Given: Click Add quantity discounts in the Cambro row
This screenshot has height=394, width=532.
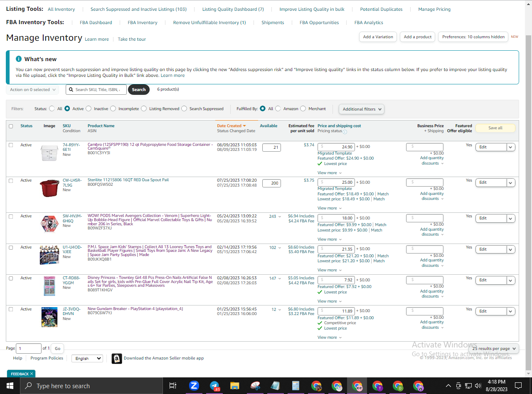Looking at the screenshot, I should [432, 161].
